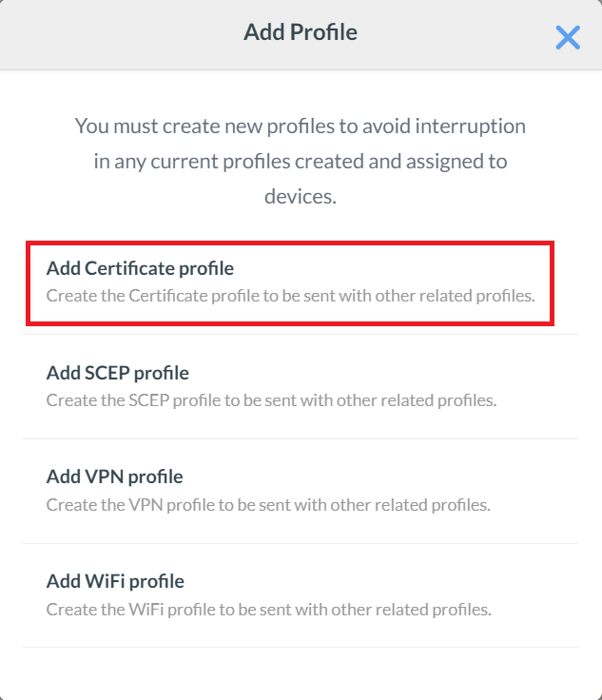Select the Add Certificate profile option
Image resolution: width=602 pixels, height=700 pixels.
tap(140, 268)
